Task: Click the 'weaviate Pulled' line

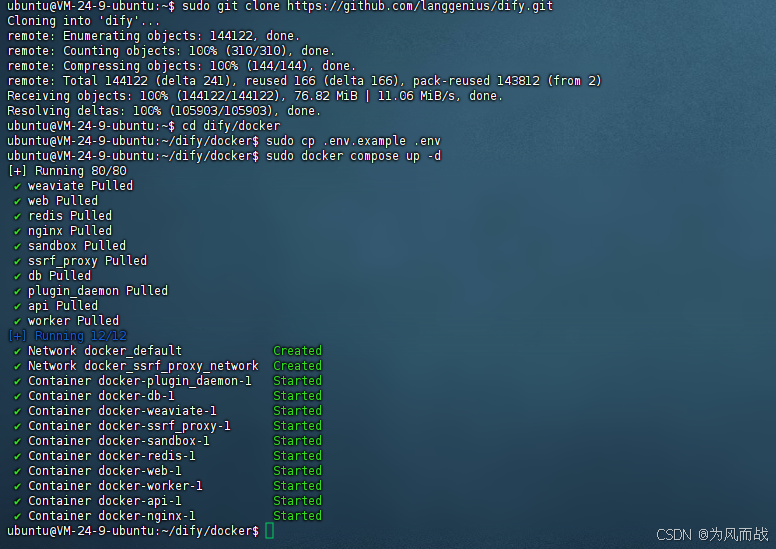Action: 73,186
